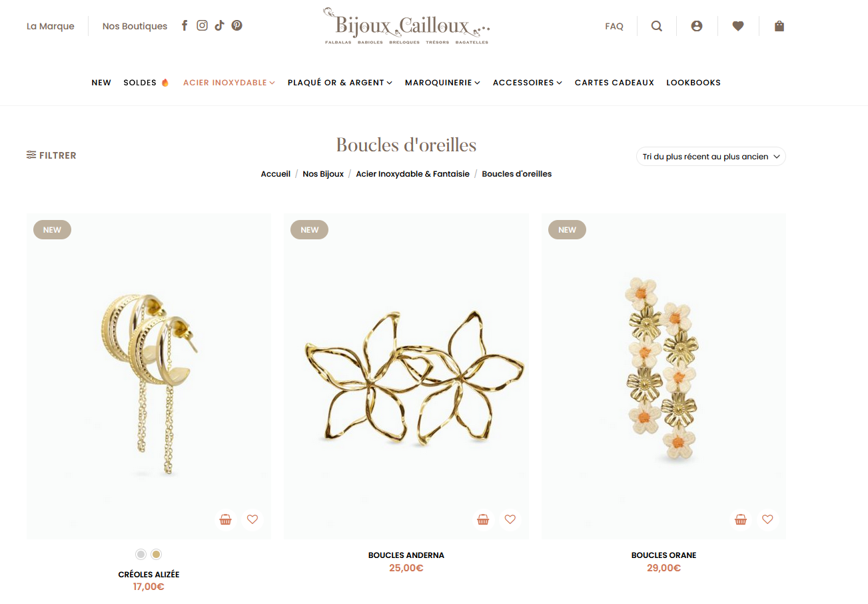Go to Cartes Cadeaux menu item

tap(614, 83)
